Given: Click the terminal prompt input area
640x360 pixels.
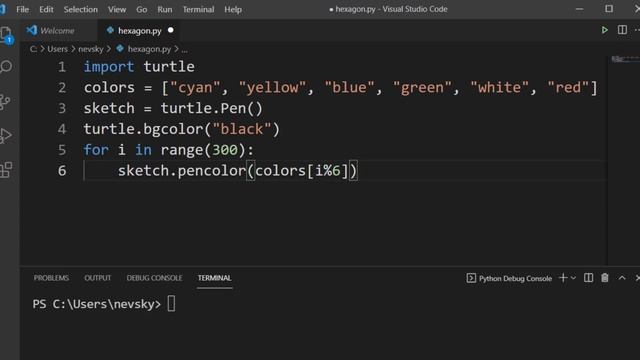Looking at the screenshot, I should [171, 304].
